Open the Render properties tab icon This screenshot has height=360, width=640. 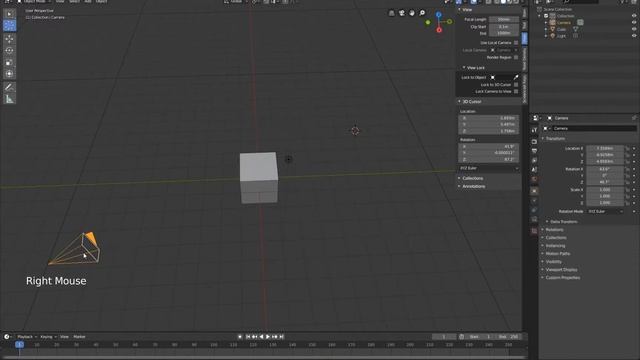tap(534, 141)
